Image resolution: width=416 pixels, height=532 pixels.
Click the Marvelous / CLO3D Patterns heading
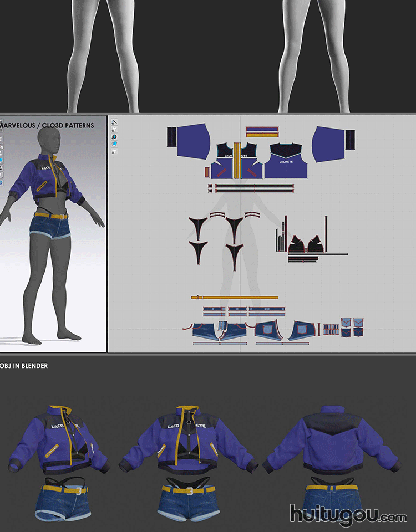pos(47,126)
